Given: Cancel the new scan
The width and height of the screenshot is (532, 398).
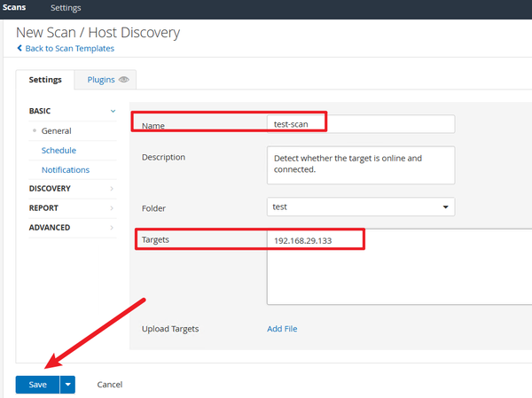Looking at the screenshot, I should (110, 385).
